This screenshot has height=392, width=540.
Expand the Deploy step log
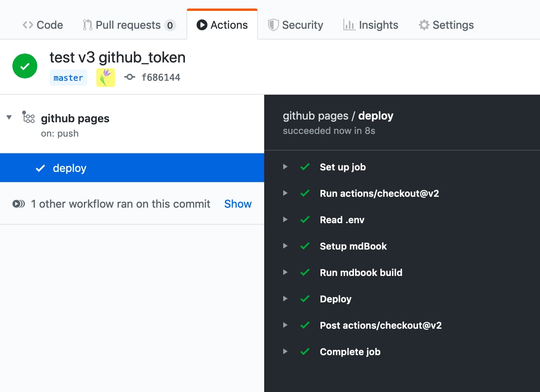285,299
